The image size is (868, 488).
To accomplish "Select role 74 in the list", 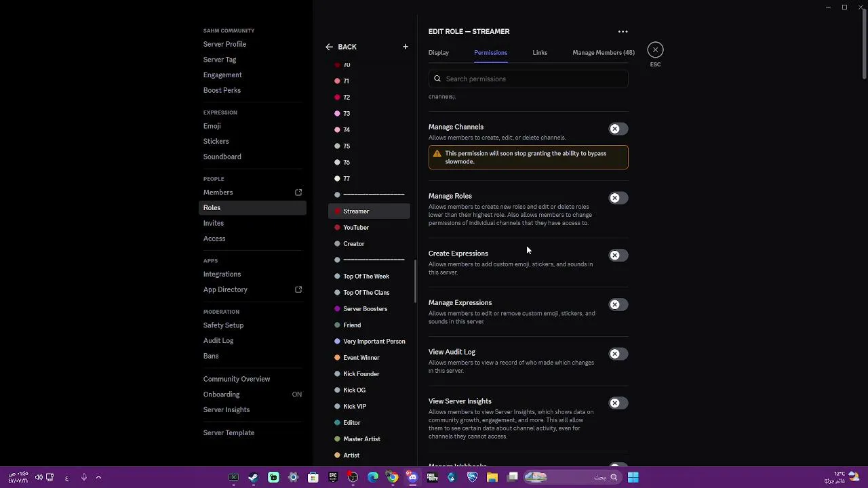I will tap(369, 130).
